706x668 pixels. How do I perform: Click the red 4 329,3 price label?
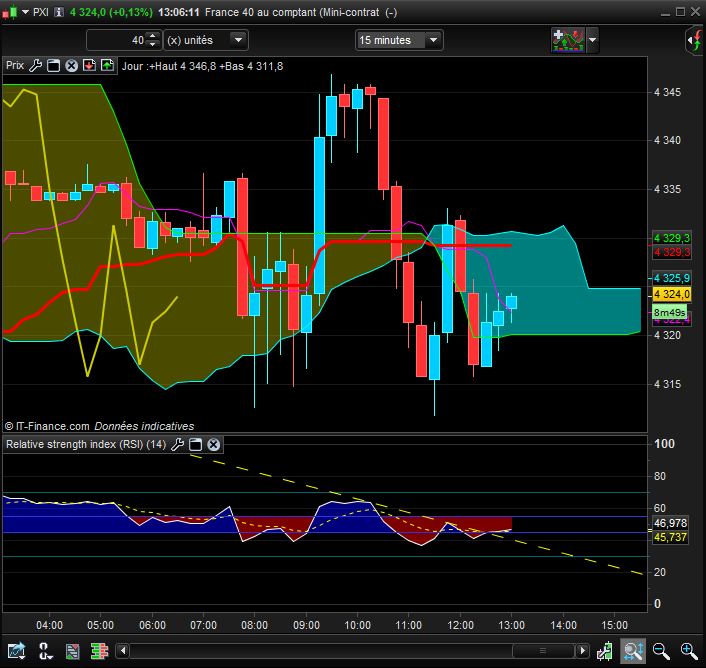click(x=671, y=252)
